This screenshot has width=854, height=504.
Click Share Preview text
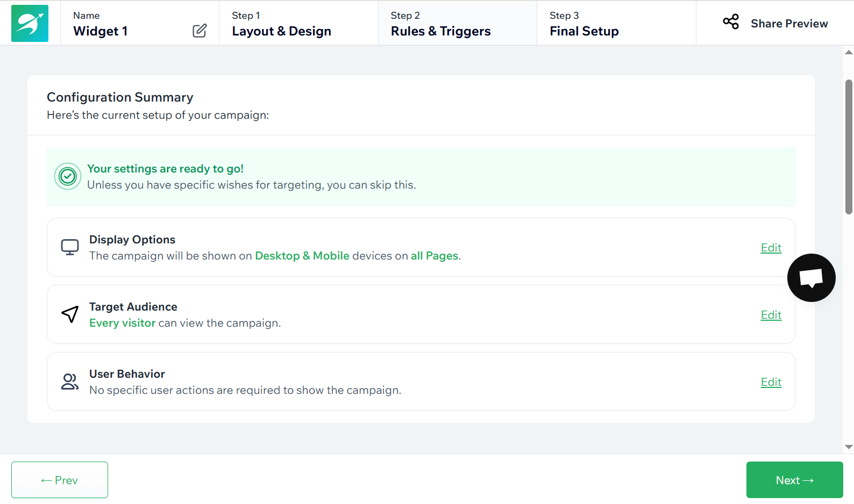pyautogui.click(x=789, y=24)
